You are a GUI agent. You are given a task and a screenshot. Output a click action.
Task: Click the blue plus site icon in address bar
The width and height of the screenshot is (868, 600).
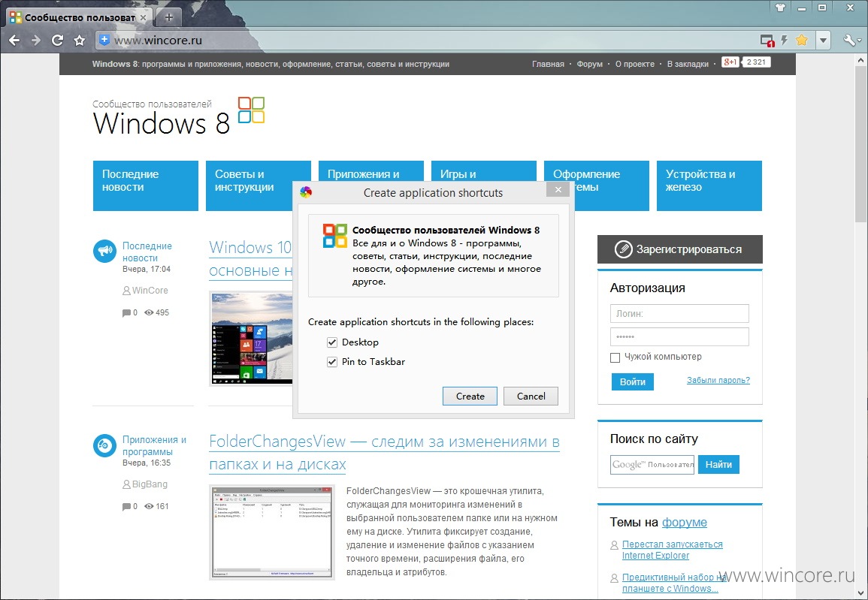pyautogui.click(x=104, y=40)
